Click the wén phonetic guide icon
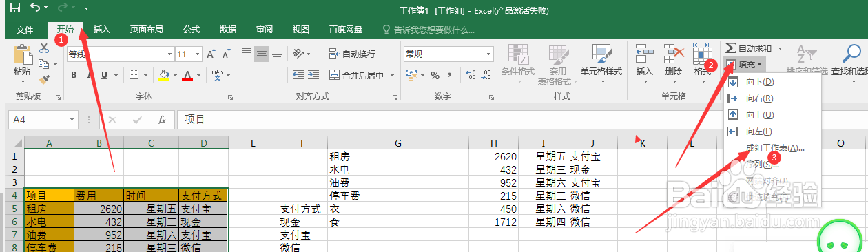868x252 pixels. pyautogui.click(x=217, y=75)
